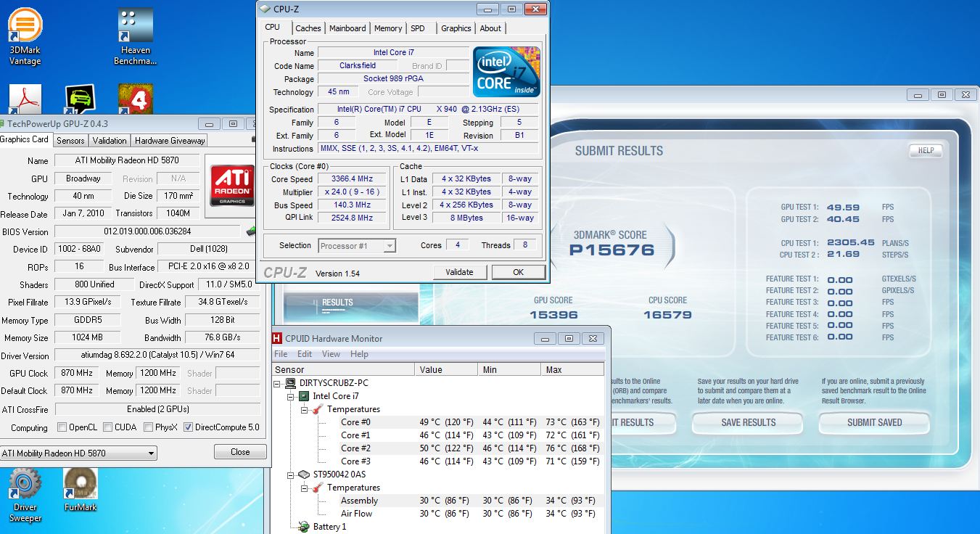
Task: Click the ATI Radeon logo in GPU-Z
Action: point(232,185)
